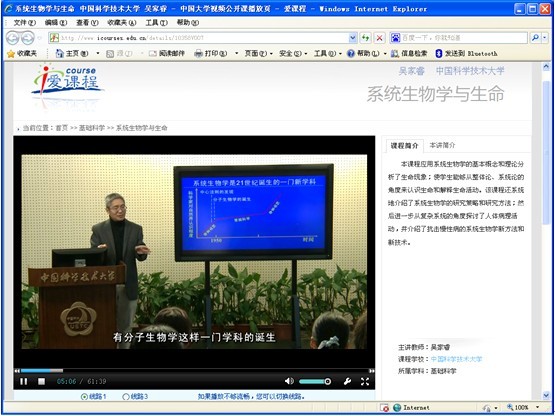Screen dimensions: 555x416
Task: Open the 中国科学技术大学 school link
Action: pyautogui.click(x=456, y=359)
